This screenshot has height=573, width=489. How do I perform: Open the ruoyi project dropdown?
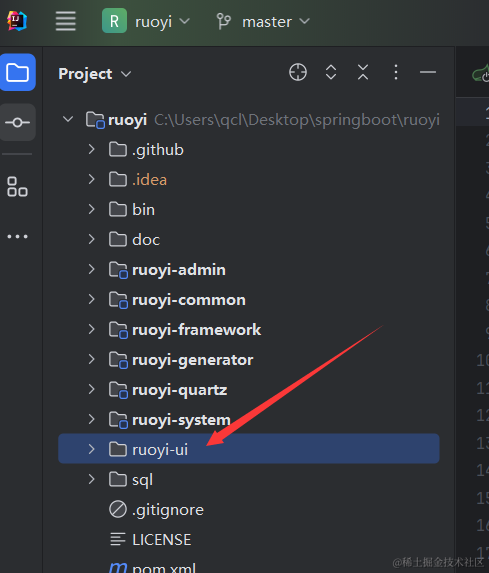point(146,21)
